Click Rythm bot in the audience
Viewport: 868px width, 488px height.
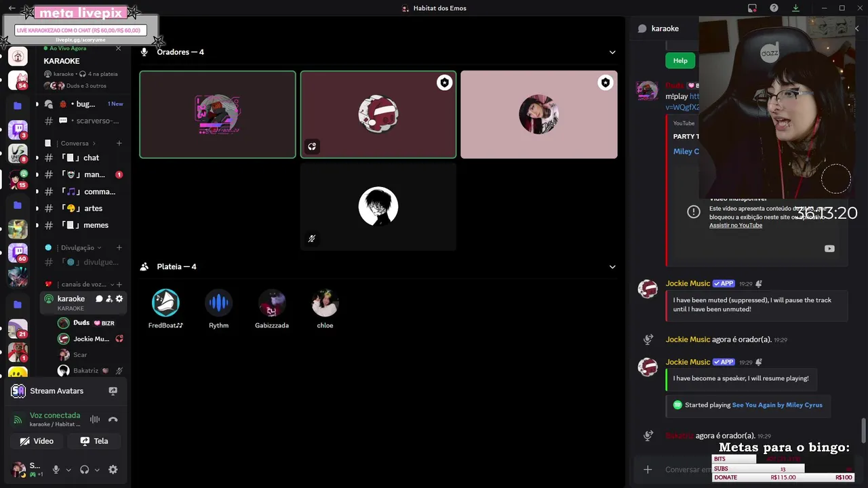(x=218, y=309)
